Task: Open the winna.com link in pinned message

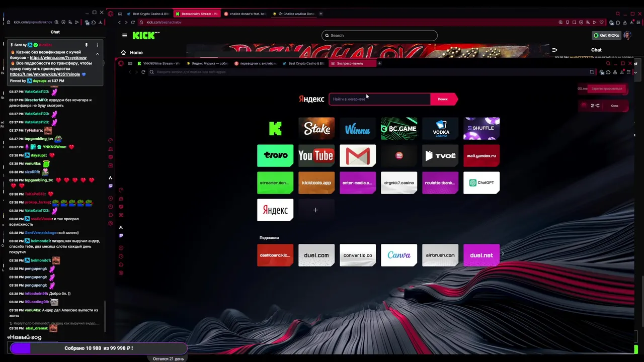Action: 58,58
